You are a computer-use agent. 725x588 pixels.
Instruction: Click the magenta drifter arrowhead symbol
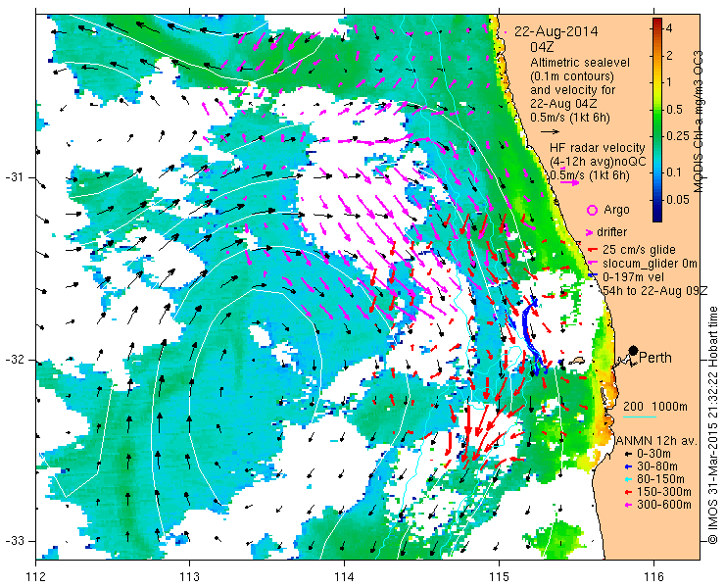tap(590, 232)
